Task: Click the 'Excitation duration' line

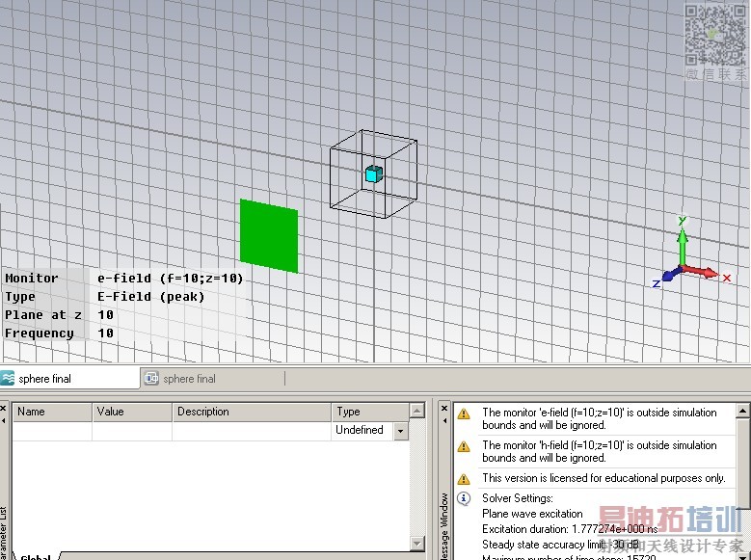Action: point(570,529)
